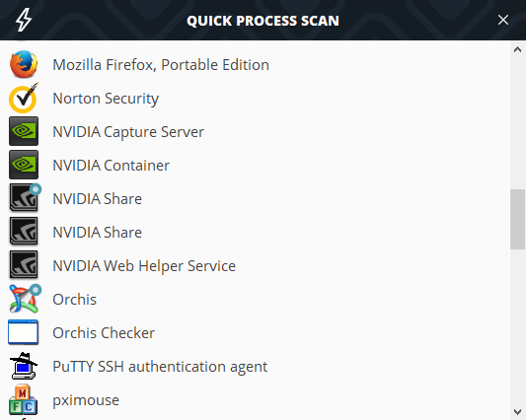Viewport: 526px width, 420px height.
Task: Click the vertical scrollbar thumb
Action: (518, 219)
